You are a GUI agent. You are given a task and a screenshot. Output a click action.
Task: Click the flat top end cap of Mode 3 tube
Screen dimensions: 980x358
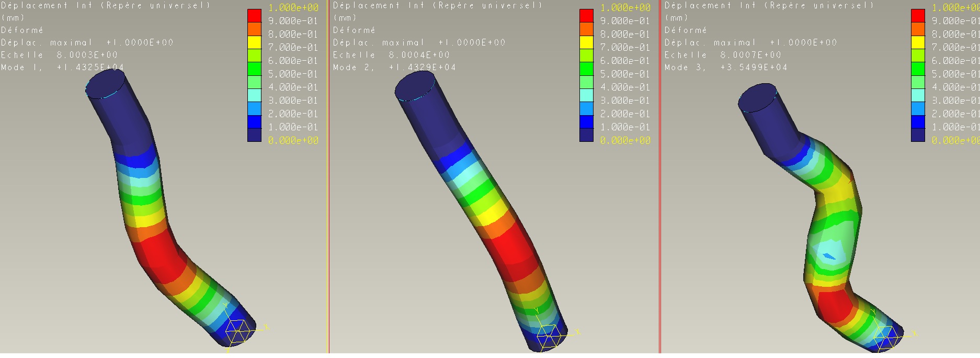pyautogui.click(x=758, y=98)
